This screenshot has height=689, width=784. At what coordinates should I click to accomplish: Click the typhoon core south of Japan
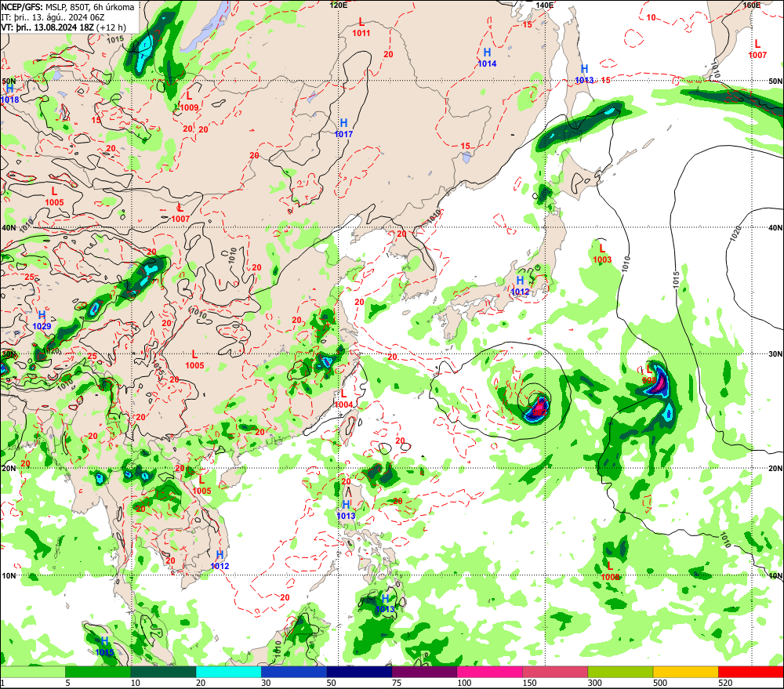(x=539, y=408)
